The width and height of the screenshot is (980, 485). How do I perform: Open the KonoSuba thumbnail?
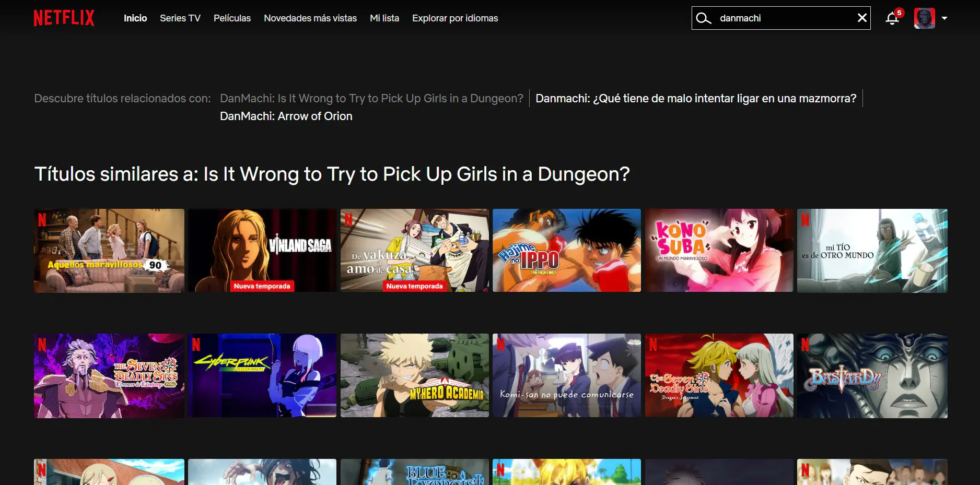pyautogui.click(x=719, y=251)
